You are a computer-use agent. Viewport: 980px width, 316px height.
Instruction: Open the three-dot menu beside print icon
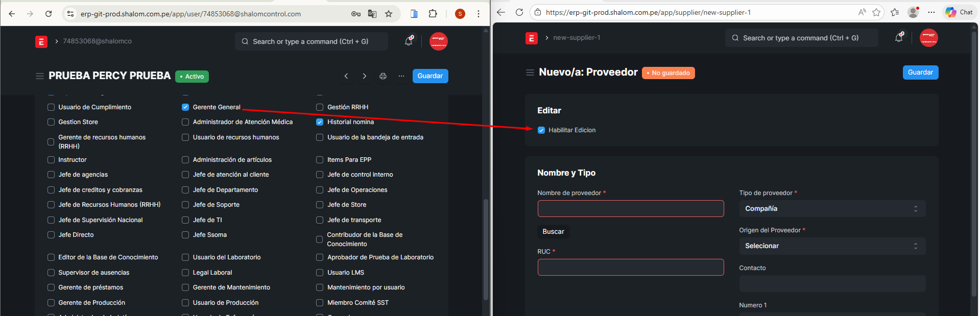401,76
